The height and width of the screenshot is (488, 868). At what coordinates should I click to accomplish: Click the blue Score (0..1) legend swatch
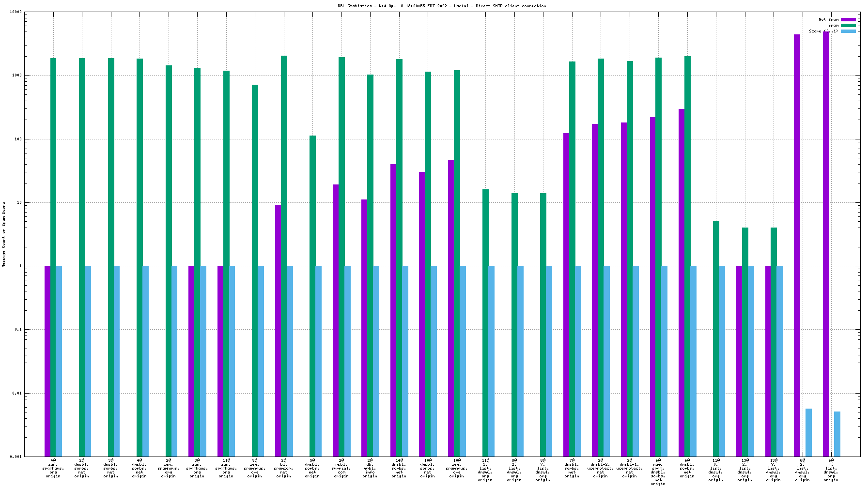pos(848,31)
